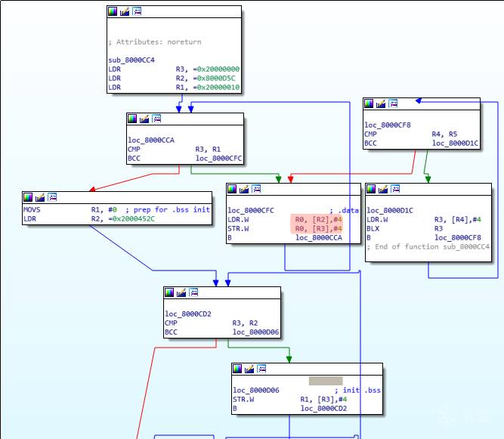Click the edit pencil icon in the loc_8000D1C block
504x439 pixels.
(383, 189)
